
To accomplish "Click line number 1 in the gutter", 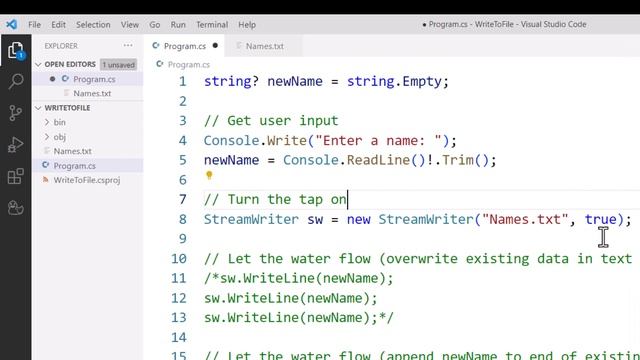I will point(182,81).
